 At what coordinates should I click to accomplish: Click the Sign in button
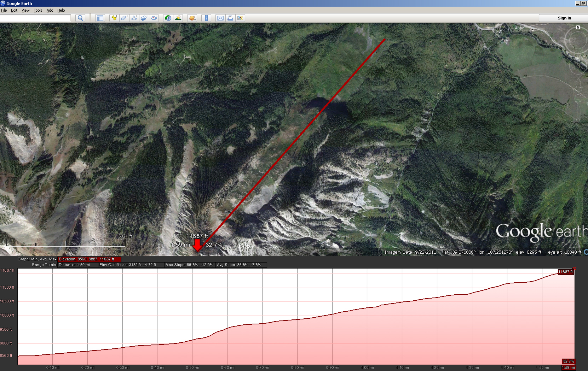[564, 18]
